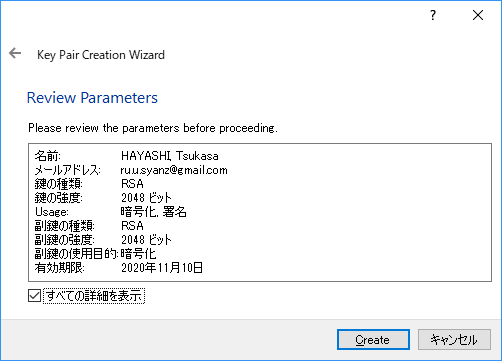
Task: Click the email ru.u.syanz@gmail.com
Action: [174, 170]
